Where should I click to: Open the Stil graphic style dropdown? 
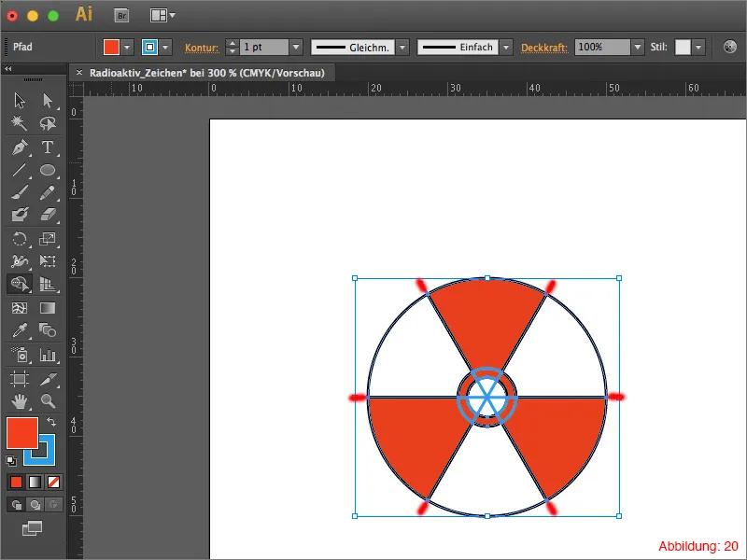pos(698,48)
